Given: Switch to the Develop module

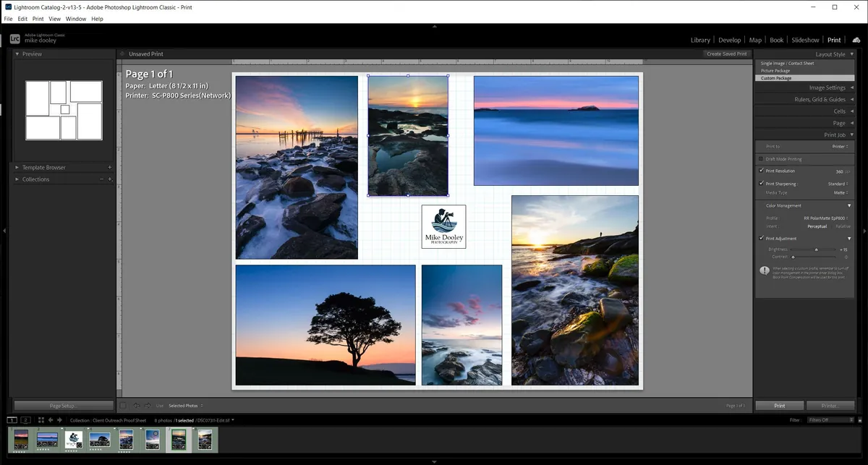Looking at the screenshot, I should point(730,40).
